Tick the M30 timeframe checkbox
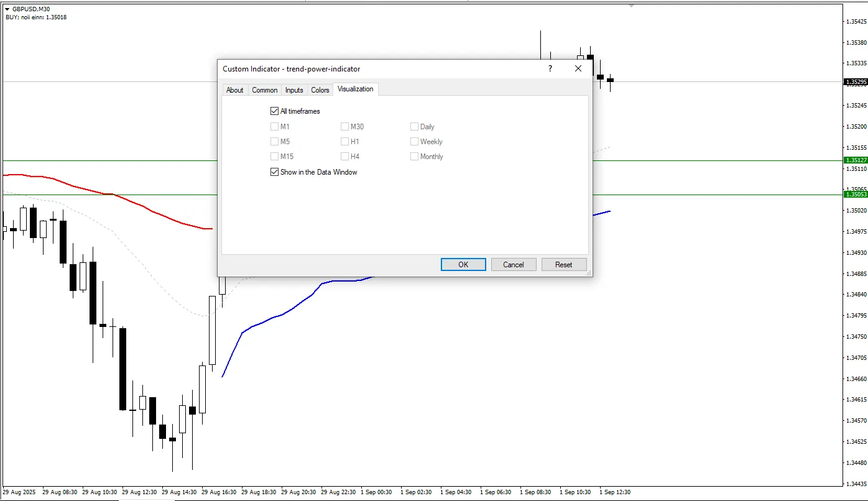 pos(344,127)
